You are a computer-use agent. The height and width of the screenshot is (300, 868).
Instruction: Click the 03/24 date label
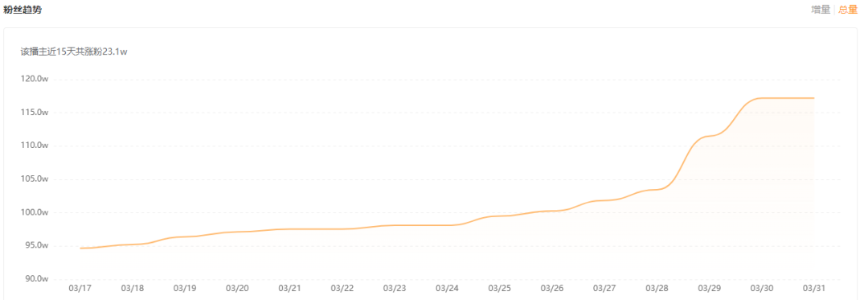pos(447,289)
